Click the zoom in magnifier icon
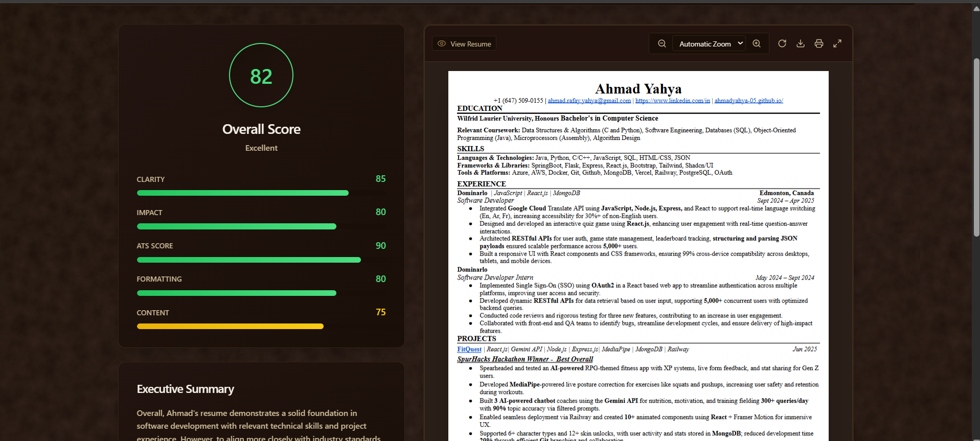 (757, 43)
